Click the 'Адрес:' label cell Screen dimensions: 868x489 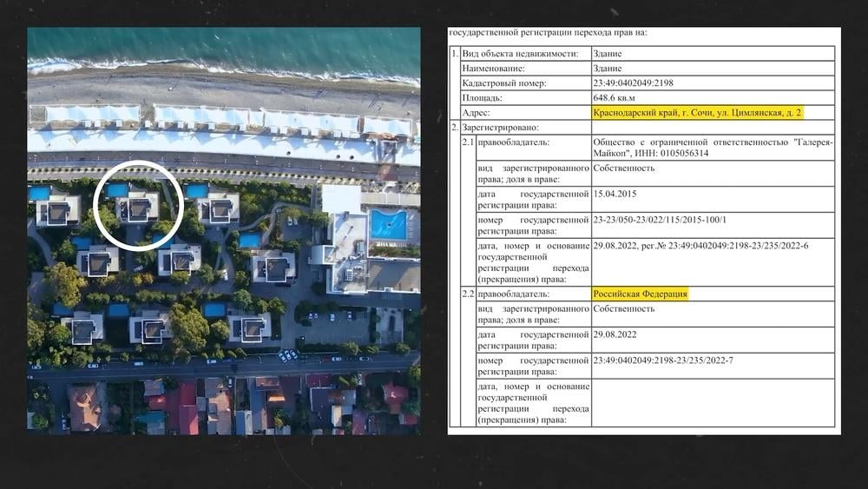(477, 113)
